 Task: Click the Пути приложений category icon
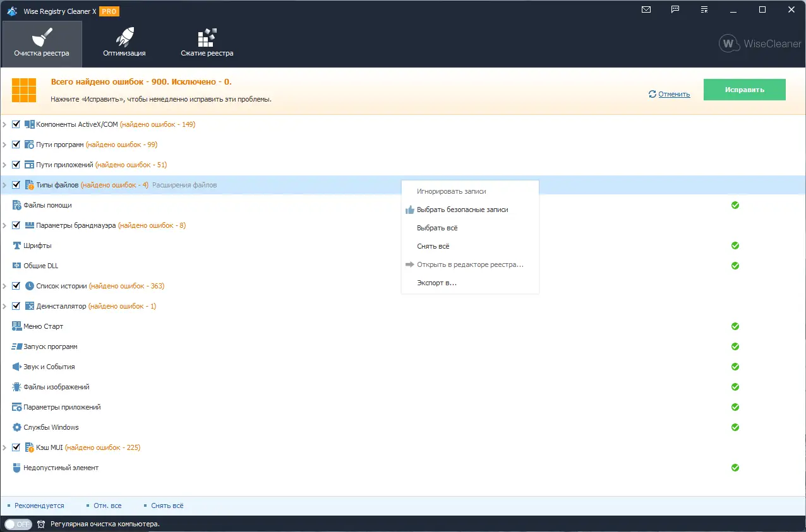tap(30, 165)
